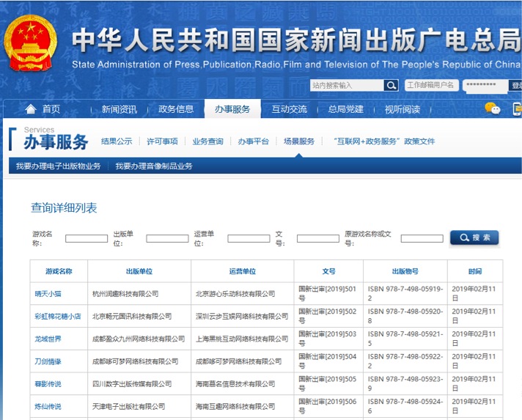Open the 互动交流 navigation tab
Screen dimensions: 522x420
(x=290, y=109)
